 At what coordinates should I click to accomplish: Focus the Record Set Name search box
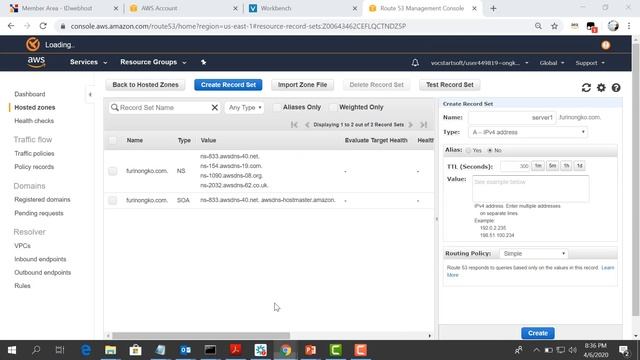pyautogui.click(x=164, y=107)
